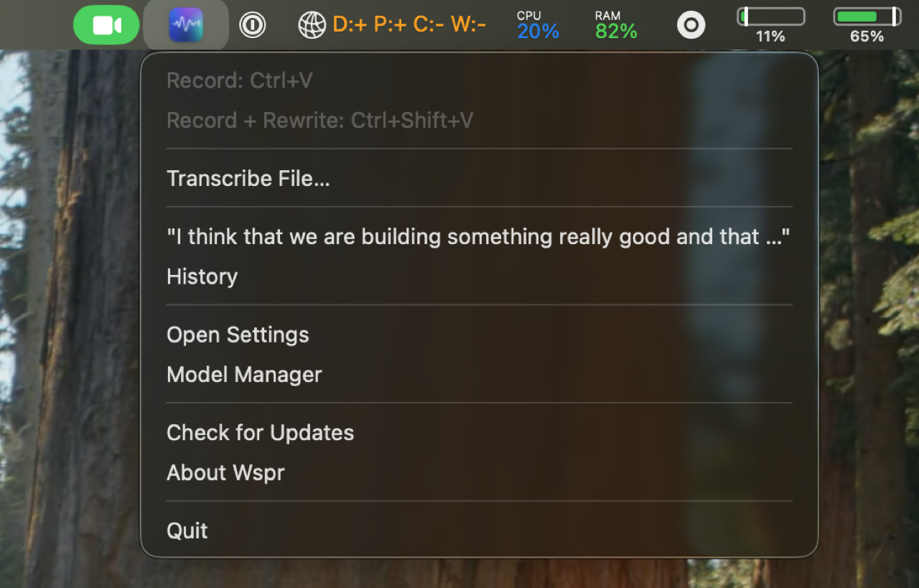Screen dimensions: 919x588
Task: Click the Wspr waveform menu bar icon
Action: tap(186, 25)
